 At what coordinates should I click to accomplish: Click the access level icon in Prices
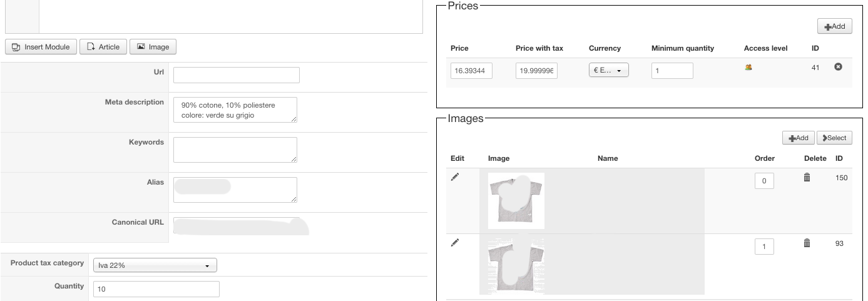[x=748, y=68]
